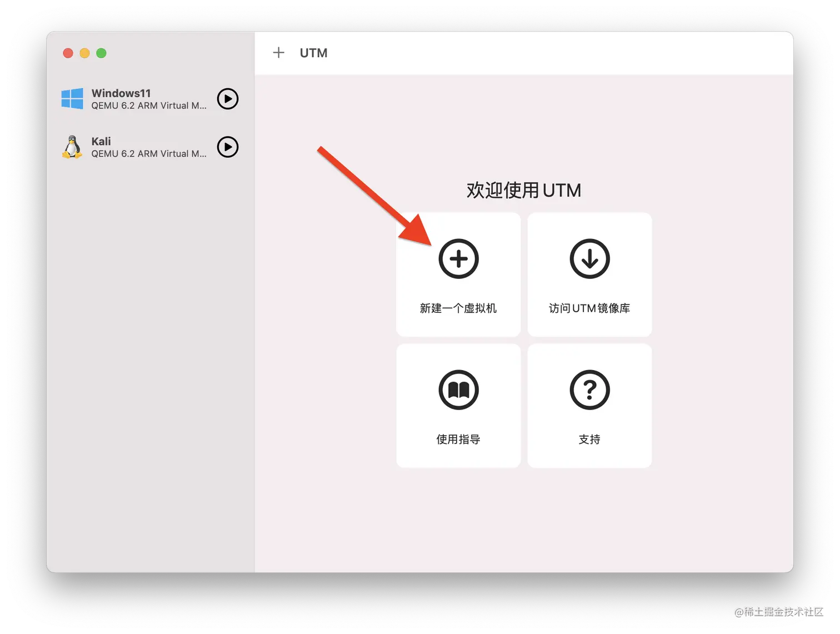Click the open book icon for the user guide
The image size is (840, 634).
458,390
